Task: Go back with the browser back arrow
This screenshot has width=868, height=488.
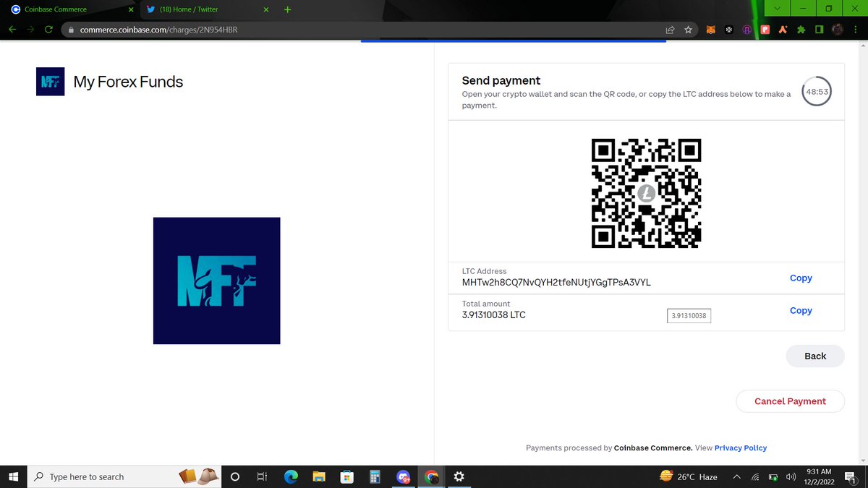Action: pyautogui.click(x=12, y=30)
